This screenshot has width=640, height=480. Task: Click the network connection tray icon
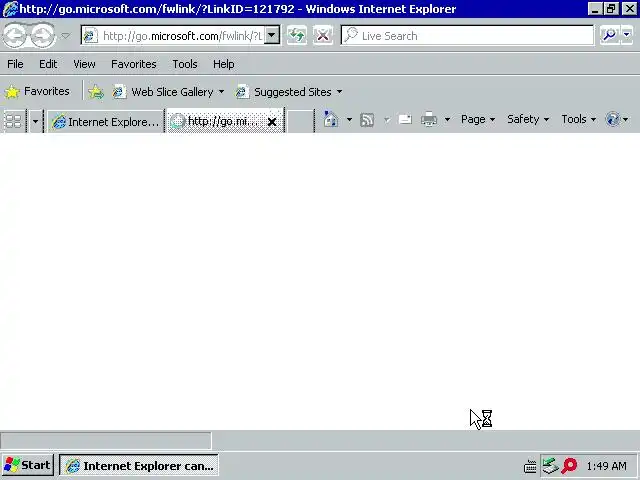pyautogui.click(x=550, y=466)
